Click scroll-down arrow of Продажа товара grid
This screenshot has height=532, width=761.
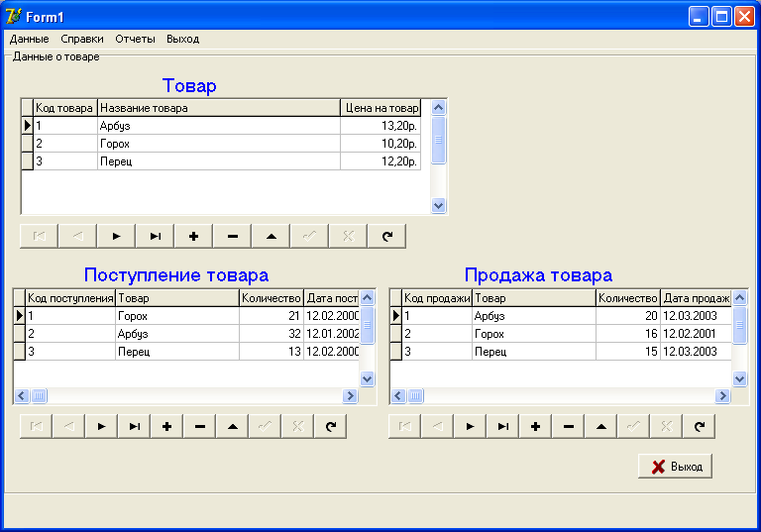[x=739, y=378]
